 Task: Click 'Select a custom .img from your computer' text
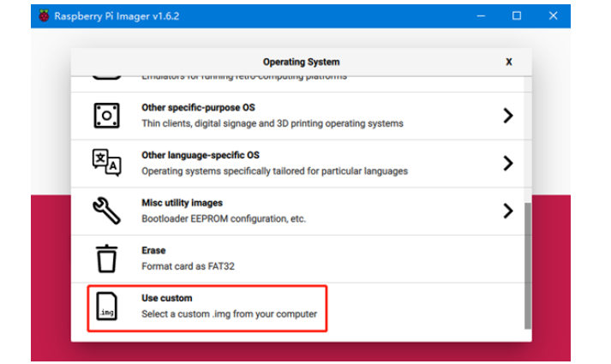229,313
